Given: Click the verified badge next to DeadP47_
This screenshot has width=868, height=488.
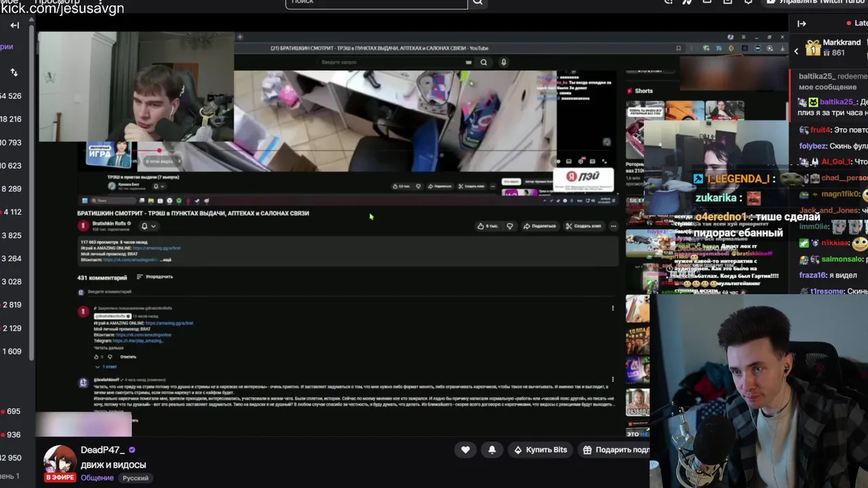Looking at the screenshot, I should tap(132, 450).
